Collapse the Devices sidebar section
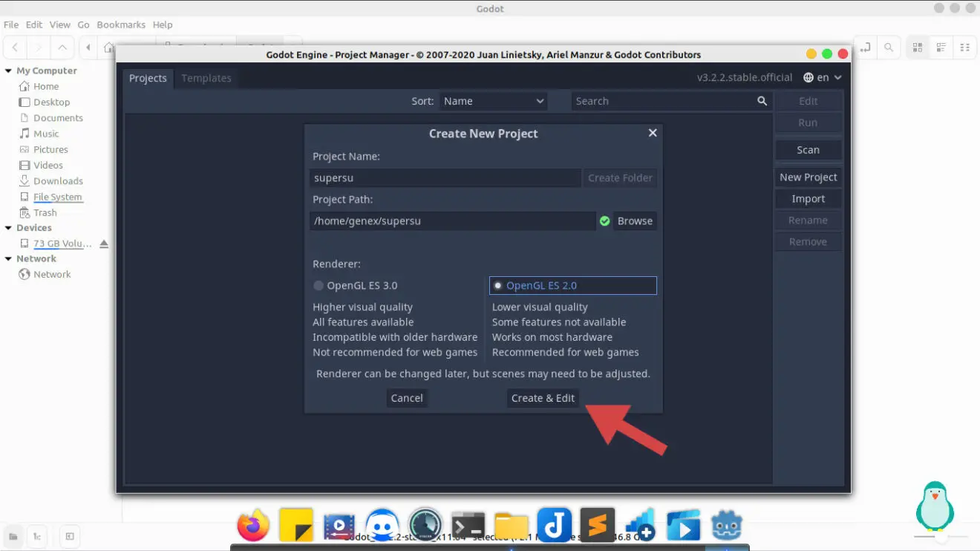 pos(8,228)
